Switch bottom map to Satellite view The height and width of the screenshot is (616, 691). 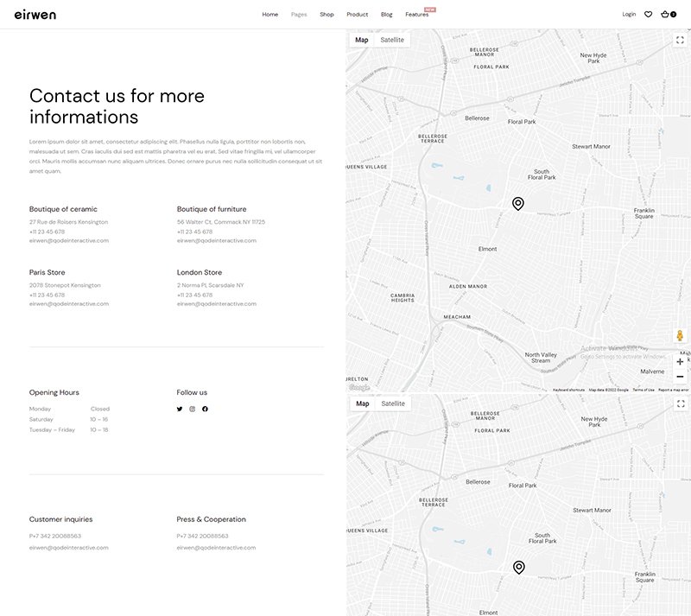tap(392, 403)
